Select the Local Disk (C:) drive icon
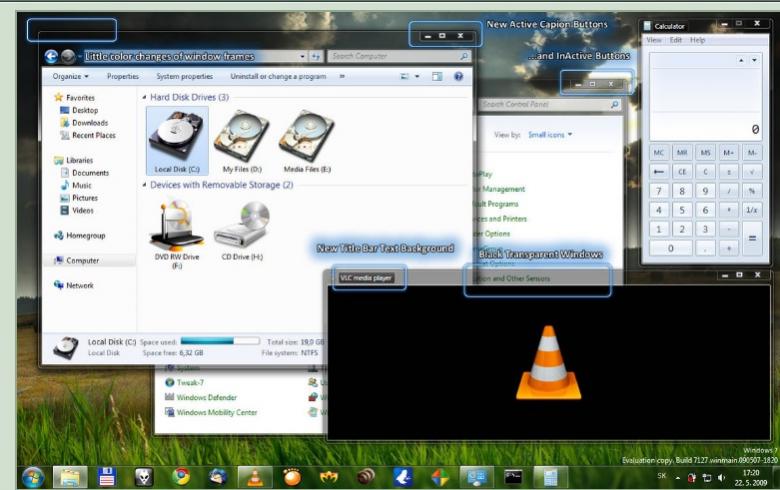The width and height of the screenshot is (780, 490). (177, 141)
